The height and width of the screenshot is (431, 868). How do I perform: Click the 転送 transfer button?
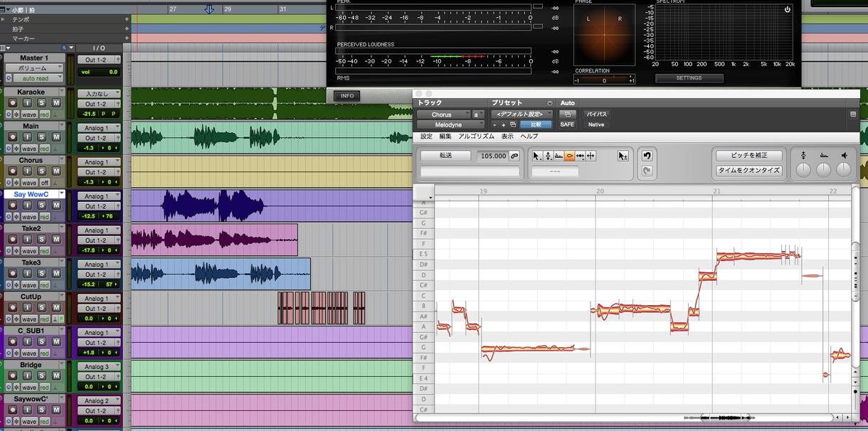[x=445, y=156]
